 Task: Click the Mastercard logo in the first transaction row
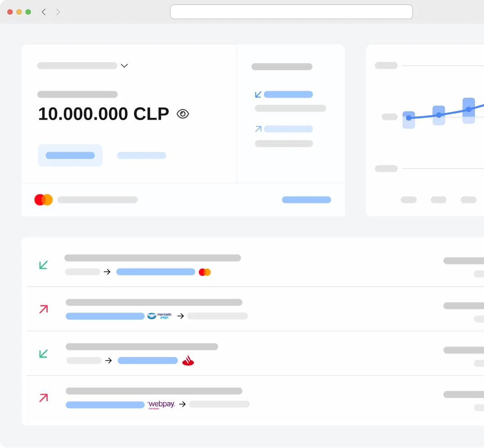click(205, 272)
